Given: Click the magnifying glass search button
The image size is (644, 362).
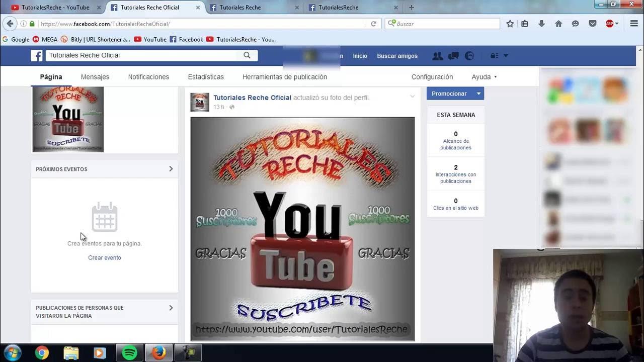Looking at the screenshot, I should point(247,55).
